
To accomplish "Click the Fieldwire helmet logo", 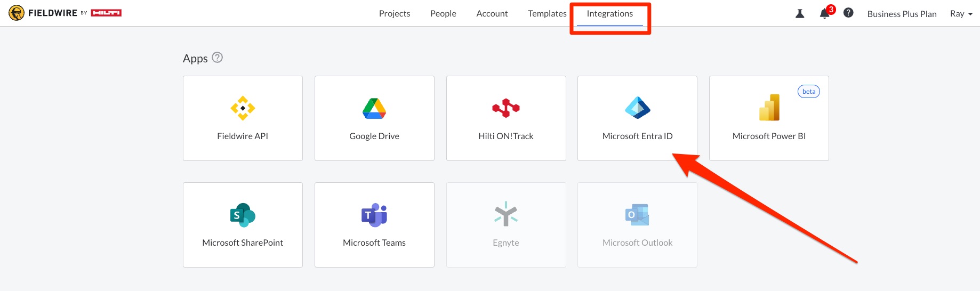I will tap(17, 13).
